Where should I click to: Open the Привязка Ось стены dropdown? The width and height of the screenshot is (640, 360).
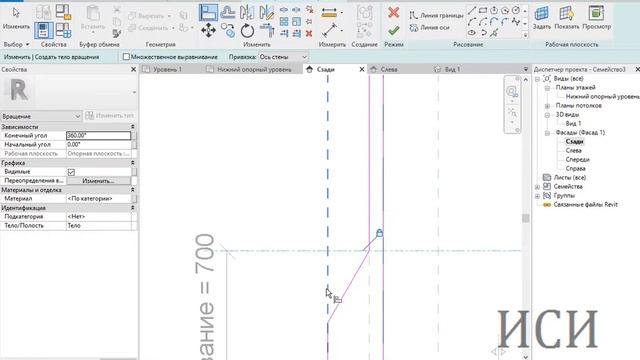[283, 57]
